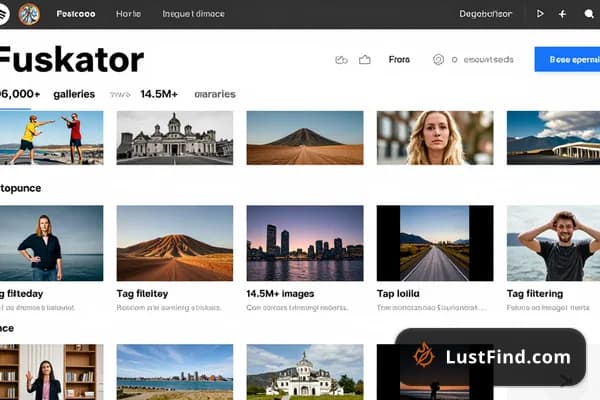Open the Peatcooo nav item

click(76, 14)
